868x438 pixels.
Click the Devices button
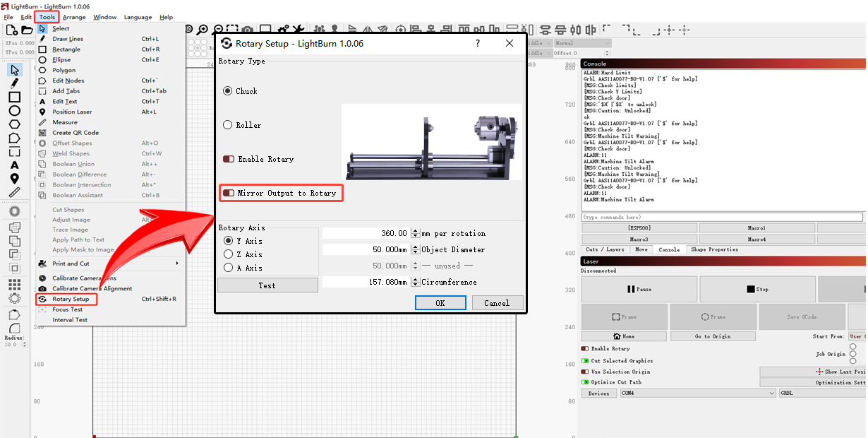point(598,393)
